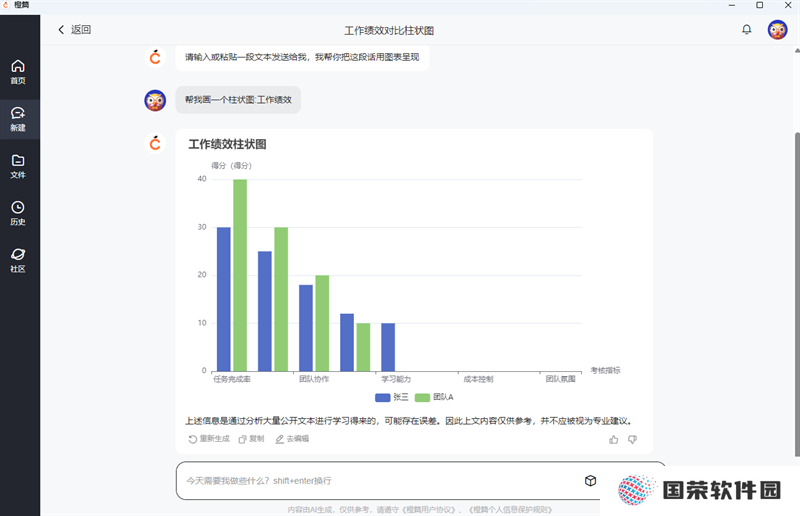Toggle the 张三 legend series

(392, 397)
